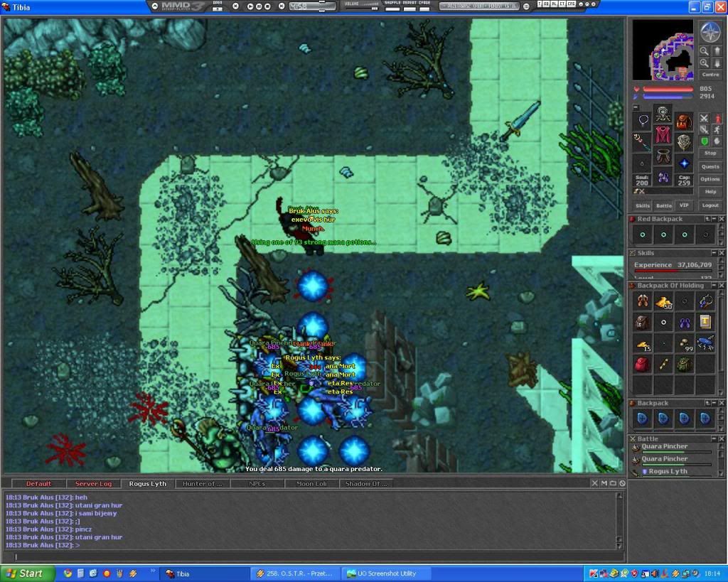
Task: Select the 99 mushrooms stack
Action: (685, 343)
